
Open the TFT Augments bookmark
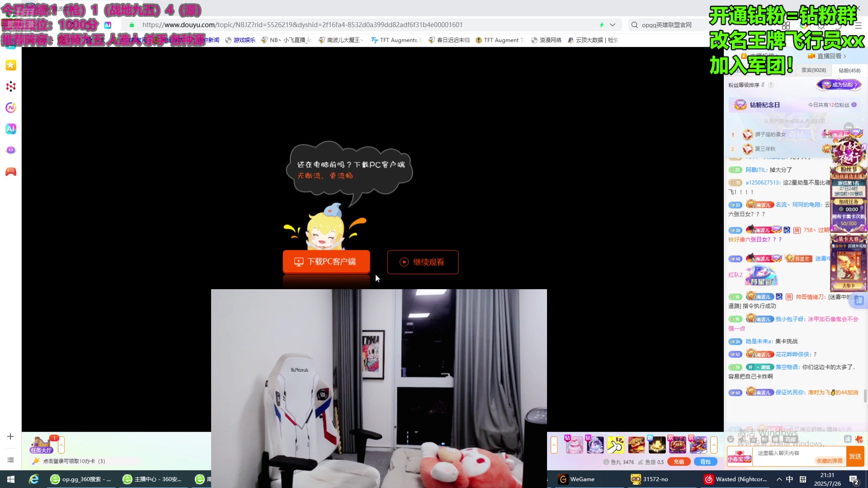396,40
